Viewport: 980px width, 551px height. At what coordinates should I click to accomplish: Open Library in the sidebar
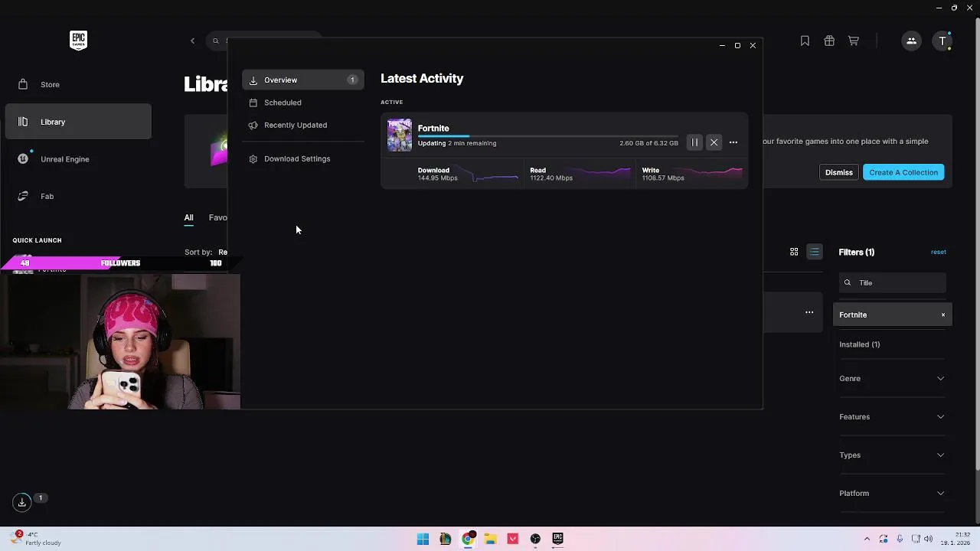(78, 122)
